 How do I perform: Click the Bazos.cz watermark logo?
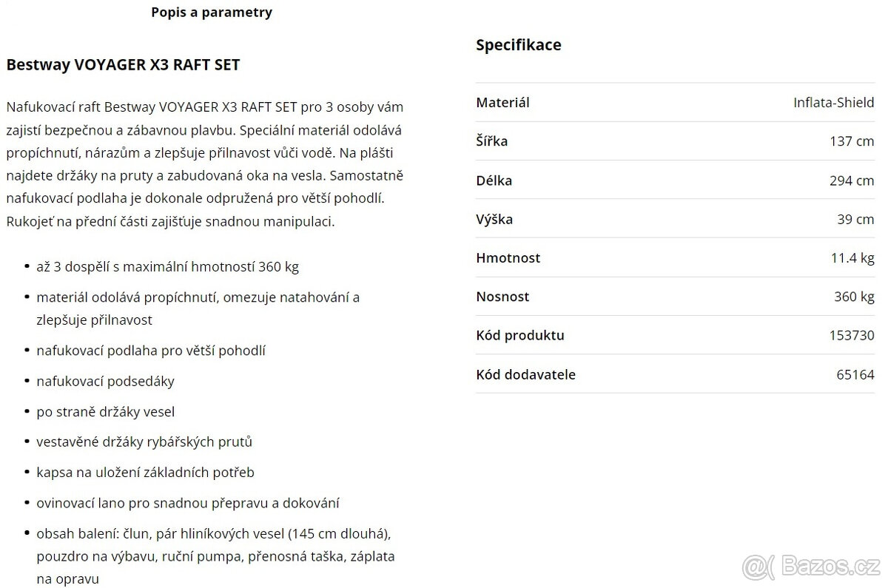click(812, 565)
